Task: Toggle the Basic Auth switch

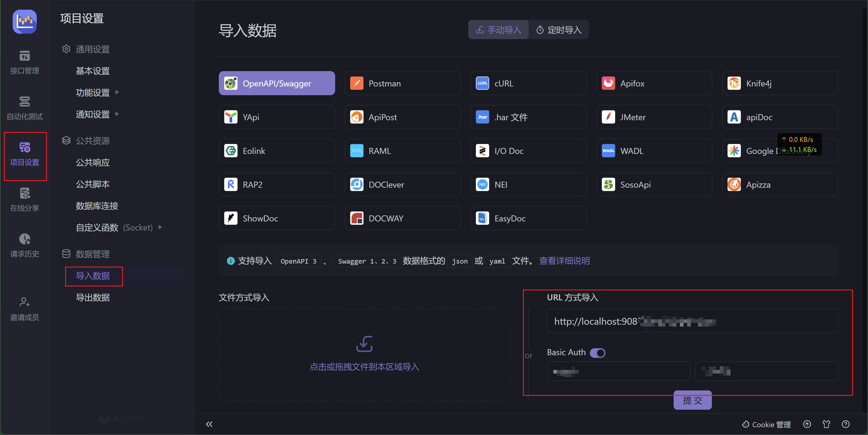Action: (597, 352)
